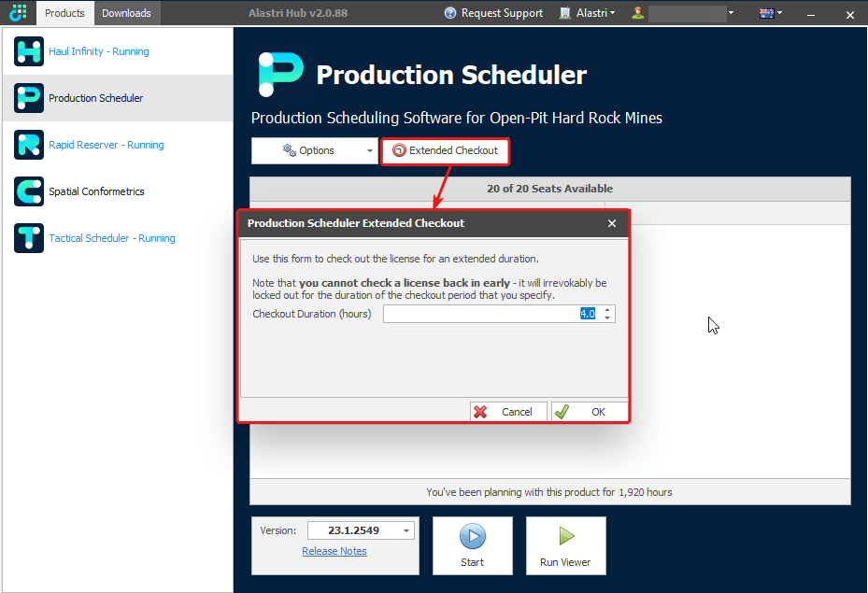Decrease checkout duration with down arrow

coord(607,318)
